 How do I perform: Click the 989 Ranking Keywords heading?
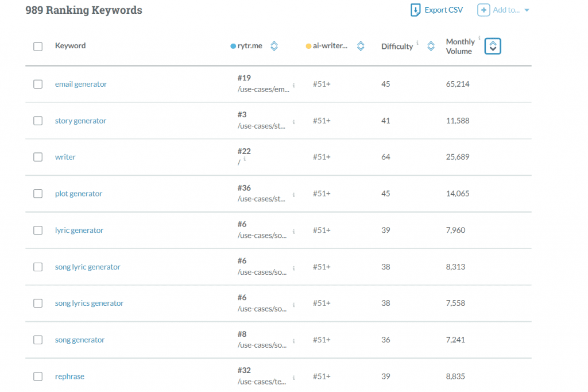pyautogui.click(x=84, y=10)
